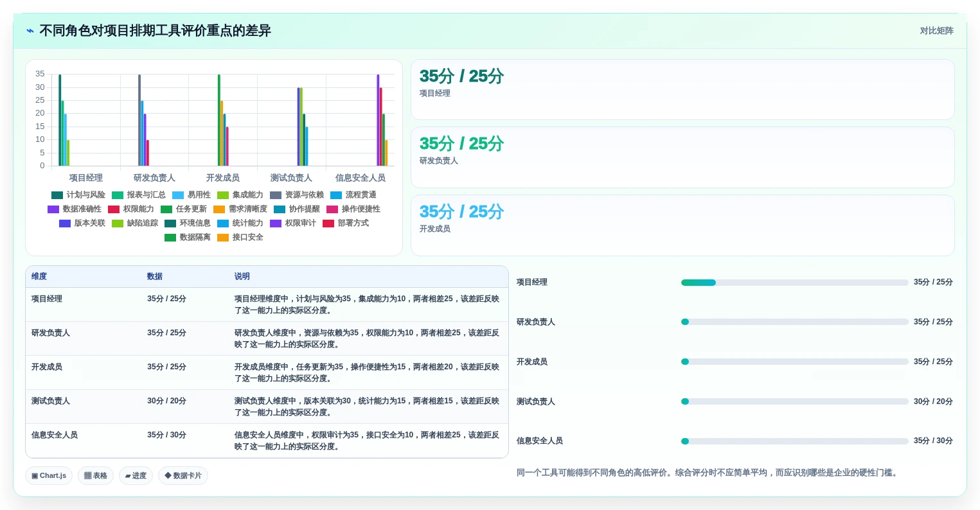Click the 研发负责人 progress bar
Viewport: 980px width, 510px height.
point(795,322)
